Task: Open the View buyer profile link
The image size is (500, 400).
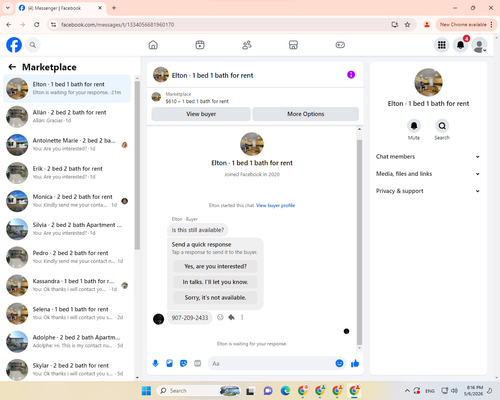Action: point(275,205)
